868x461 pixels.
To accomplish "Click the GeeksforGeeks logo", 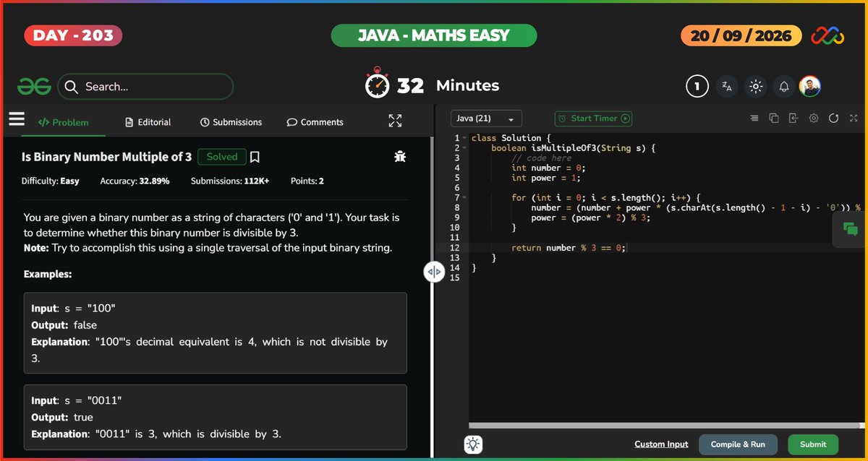I will click(x=34, y=87).
